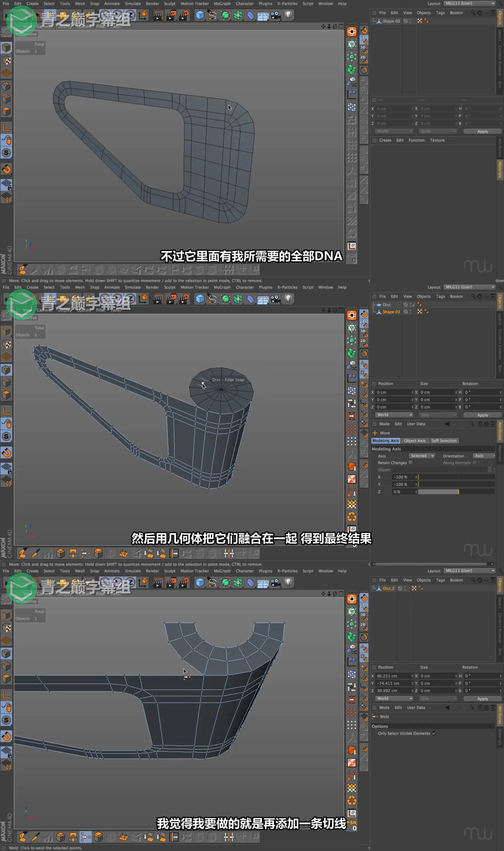Viewport: 504px width, 851px height.
Task: Click the Modeling Axis Z 0% slider
Action: pos(456,492)
